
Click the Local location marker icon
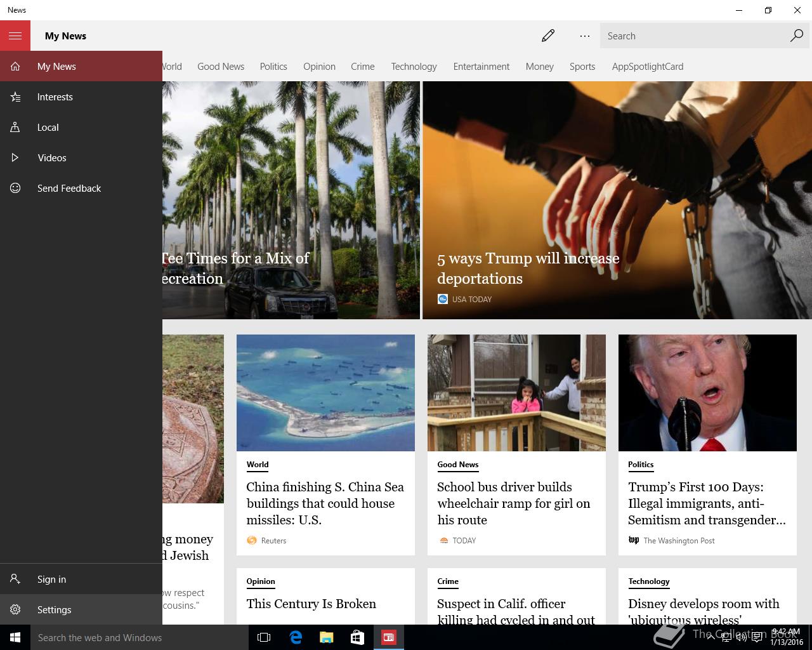click(15, 127)
